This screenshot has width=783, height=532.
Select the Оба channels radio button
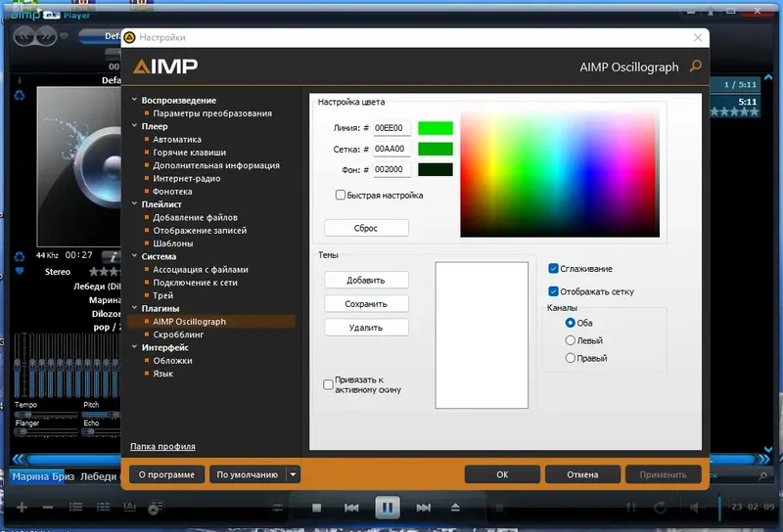(570, 323)
